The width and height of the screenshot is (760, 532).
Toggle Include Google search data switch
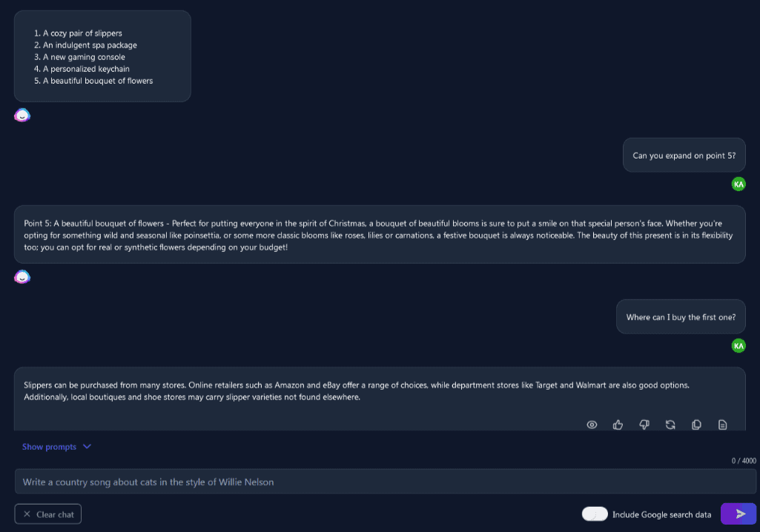tap(595, 514)
